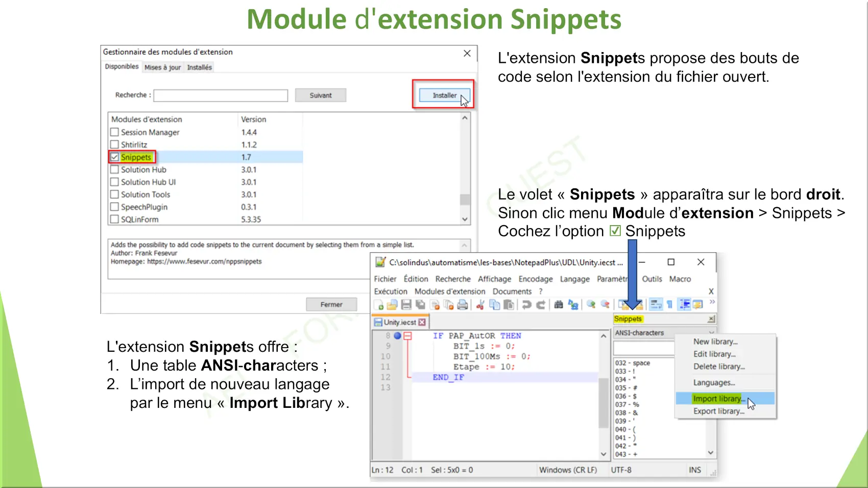Click the Fermer button

[331, 304]
